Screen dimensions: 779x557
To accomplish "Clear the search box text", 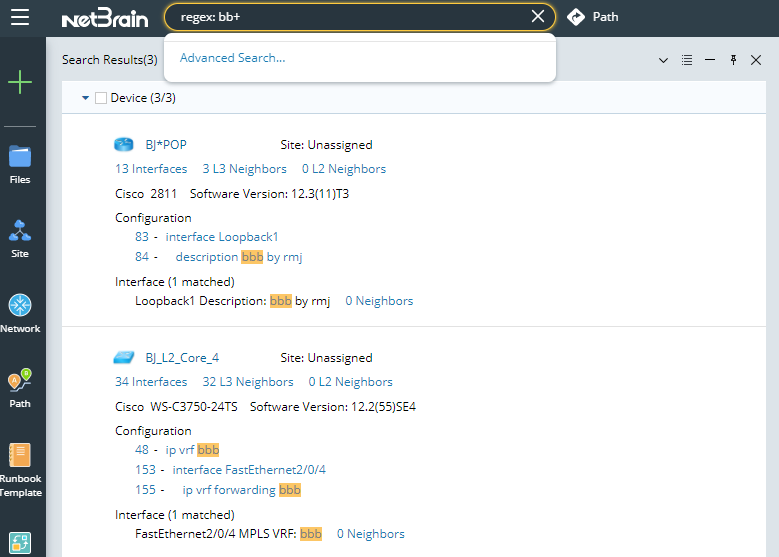I will tap(538, 16).
